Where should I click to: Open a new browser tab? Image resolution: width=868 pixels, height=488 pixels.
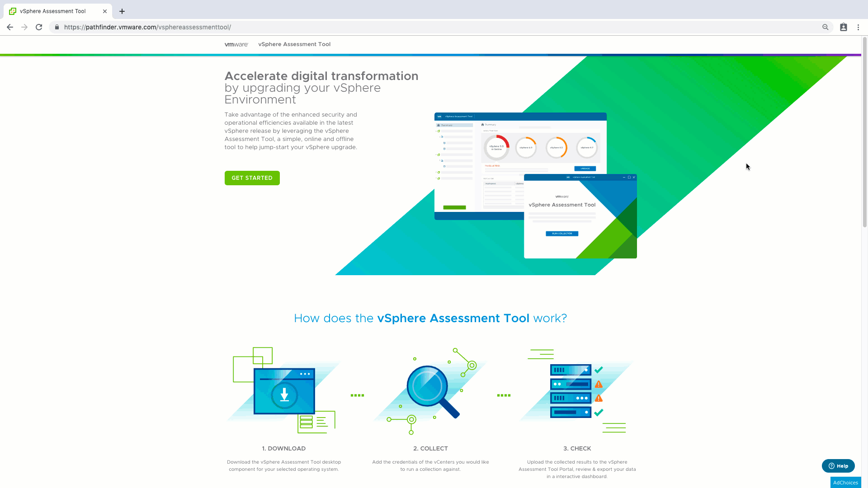122,11
